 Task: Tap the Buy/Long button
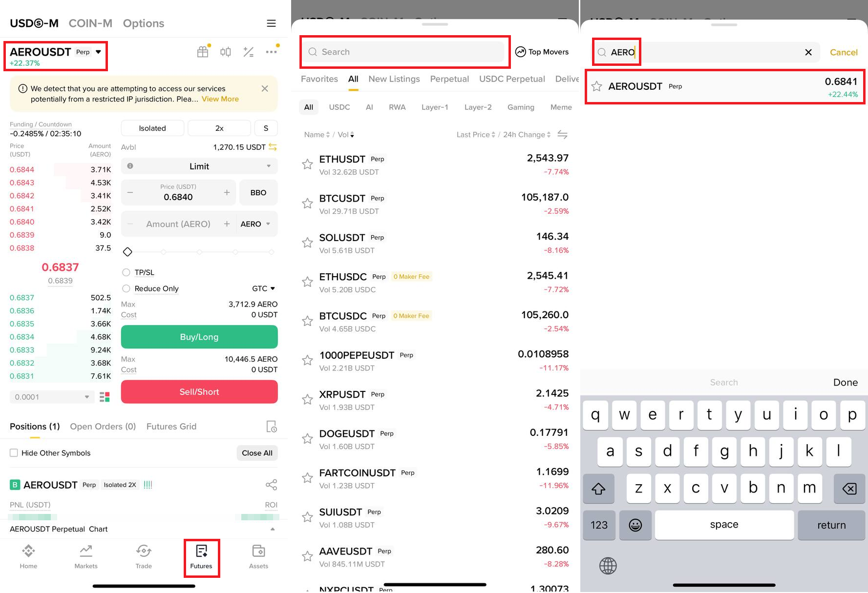[199, 337]
